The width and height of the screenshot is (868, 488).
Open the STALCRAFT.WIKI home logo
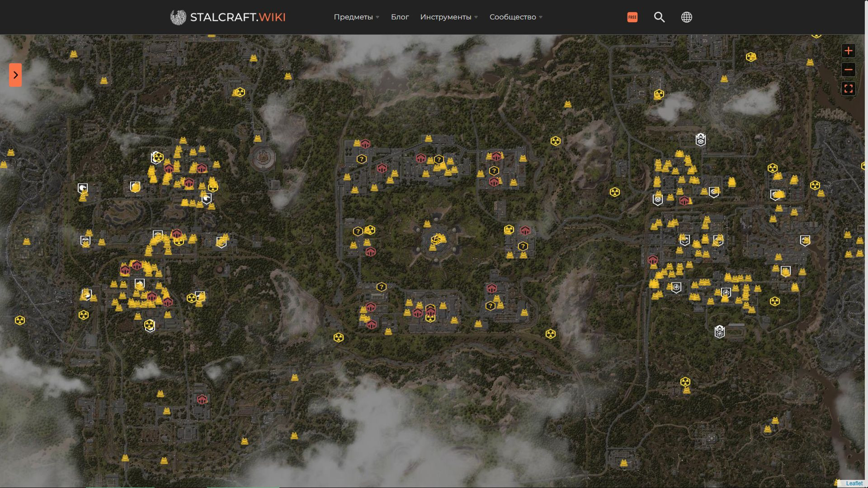click(x=227, y=17)
